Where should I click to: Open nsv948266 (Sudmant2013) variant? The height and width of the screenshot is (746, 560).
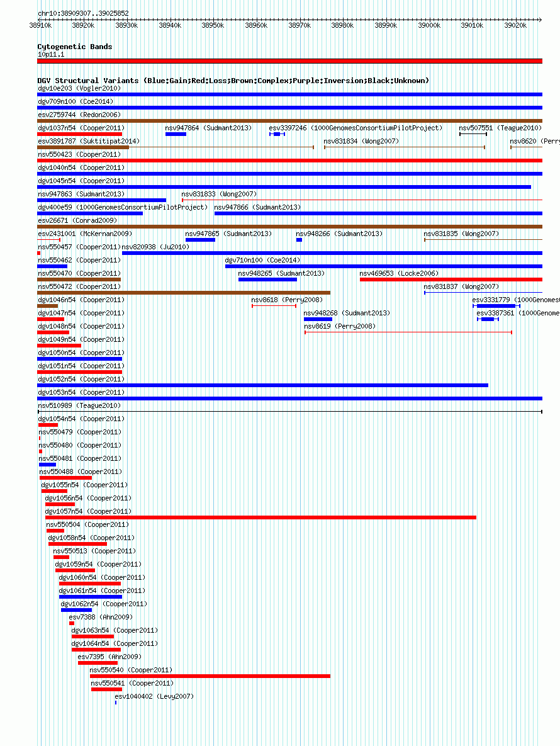click(x=339, y=234)
